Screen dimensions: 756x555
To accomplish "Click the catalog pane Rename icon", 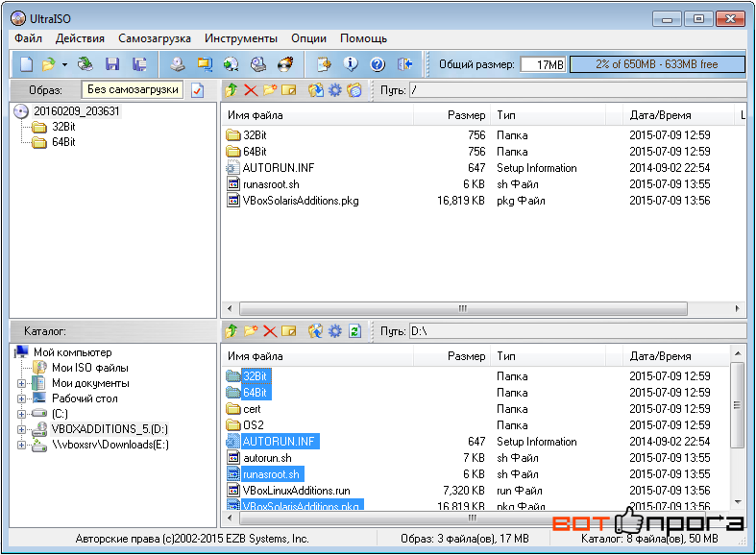I will (x=289, y=331).
